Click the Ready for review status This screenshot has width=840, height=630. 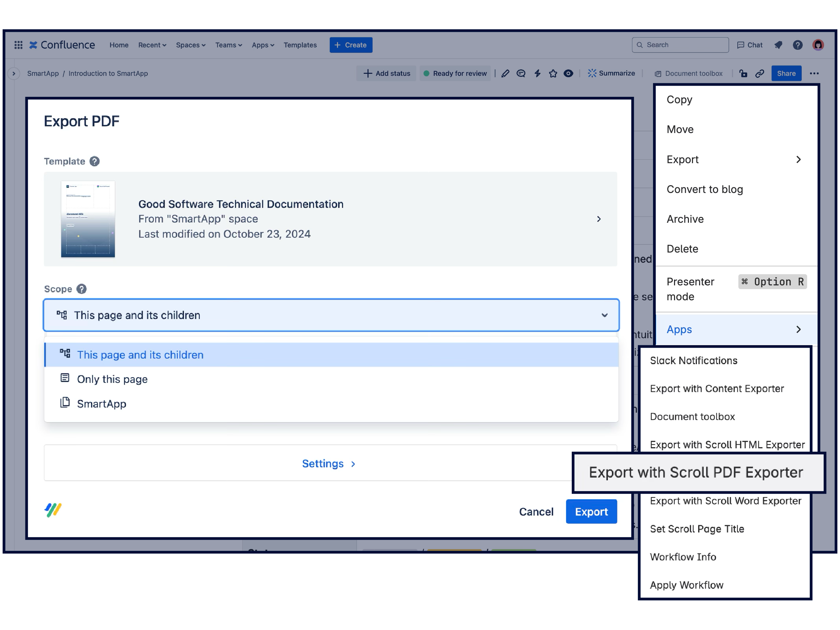click(x=455, y=73)
